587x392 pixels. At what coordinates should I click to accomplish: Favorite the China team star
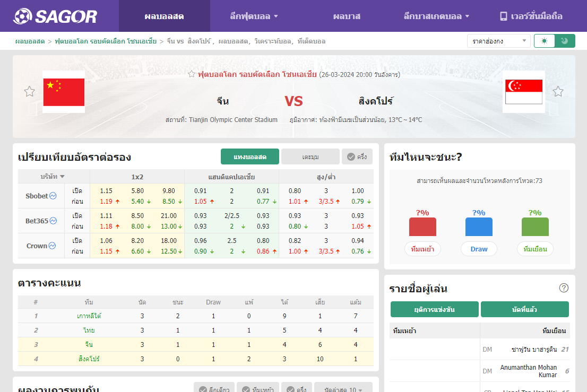pos(30,91)
